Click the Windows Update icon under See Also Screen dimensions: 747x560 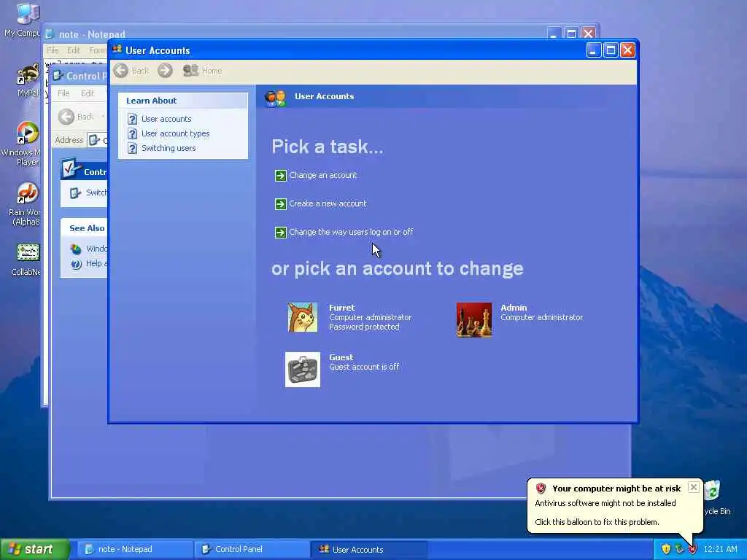click(76, 249)
